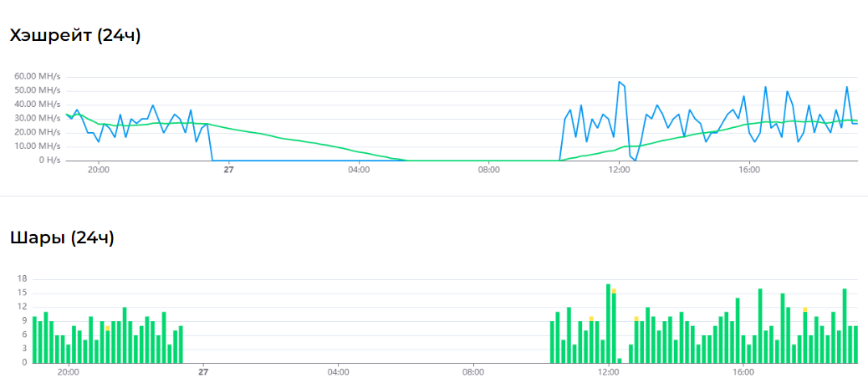Click date label 27 under Шары chart

(x=203, y=372)
